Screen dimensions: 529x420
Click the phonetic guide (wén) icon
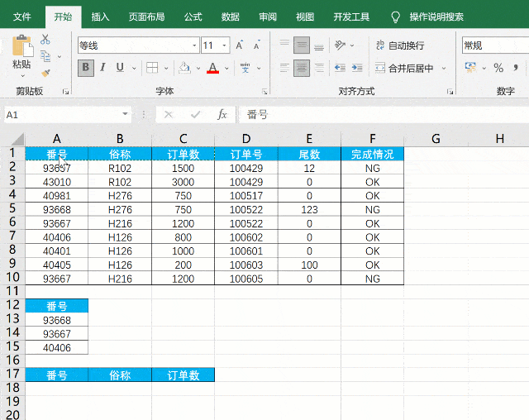245,68
